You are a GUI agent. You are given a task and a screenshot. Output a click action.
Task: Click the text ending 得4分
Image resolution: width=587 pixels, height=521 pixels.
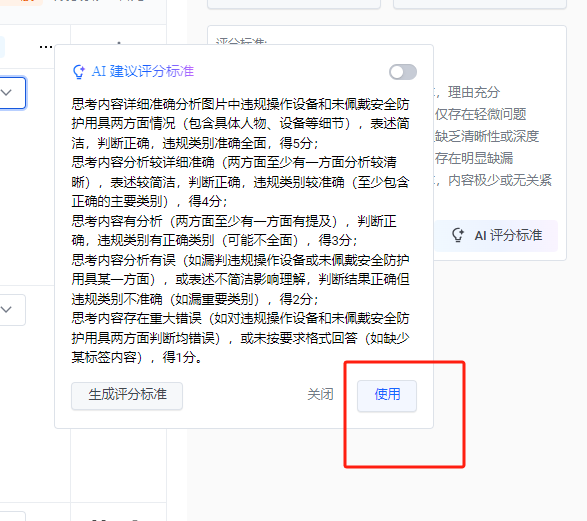240,182
